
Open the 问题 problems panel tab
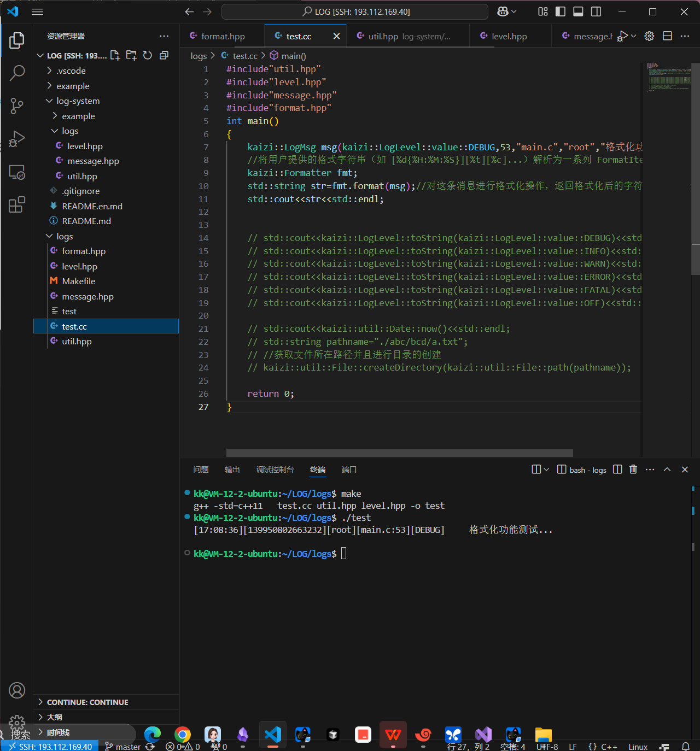(x=201, y=470)
